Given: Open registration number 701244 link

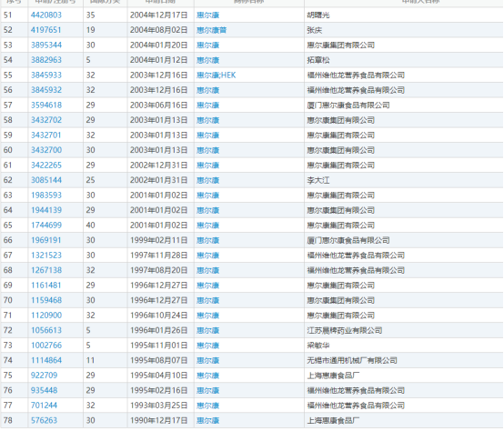Looking at the screenshot, I should [44, 406].
